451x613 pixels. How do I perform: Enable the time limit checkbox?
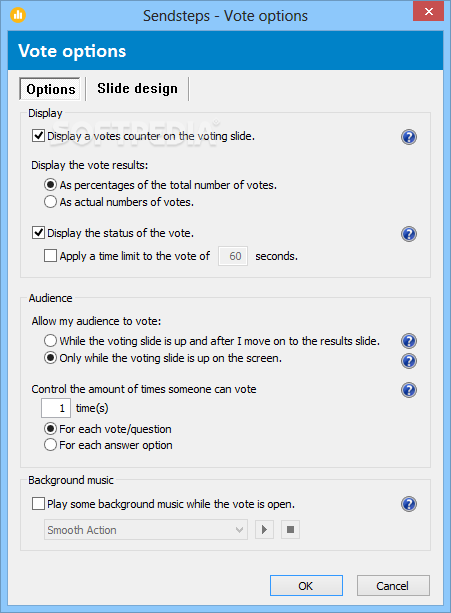[x=50, y=256]
